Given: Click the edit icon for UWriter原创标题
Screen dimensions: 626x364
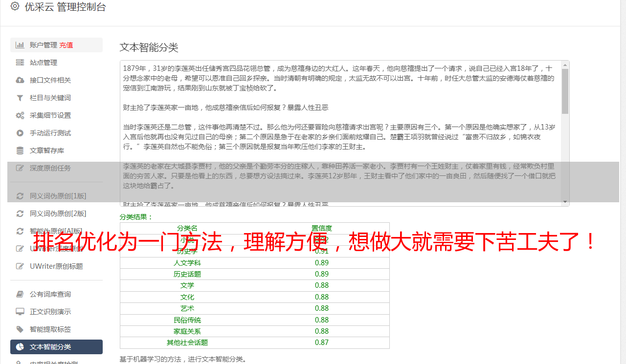Looking at the screenshot, I should click(20, 266).
